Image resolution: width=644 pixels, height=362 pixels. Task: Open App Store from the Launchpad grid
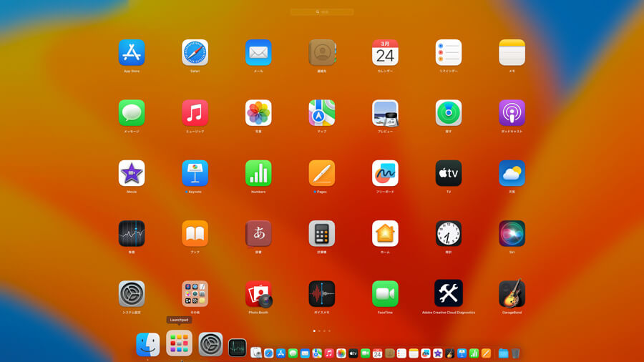click(x=132, y=52)
